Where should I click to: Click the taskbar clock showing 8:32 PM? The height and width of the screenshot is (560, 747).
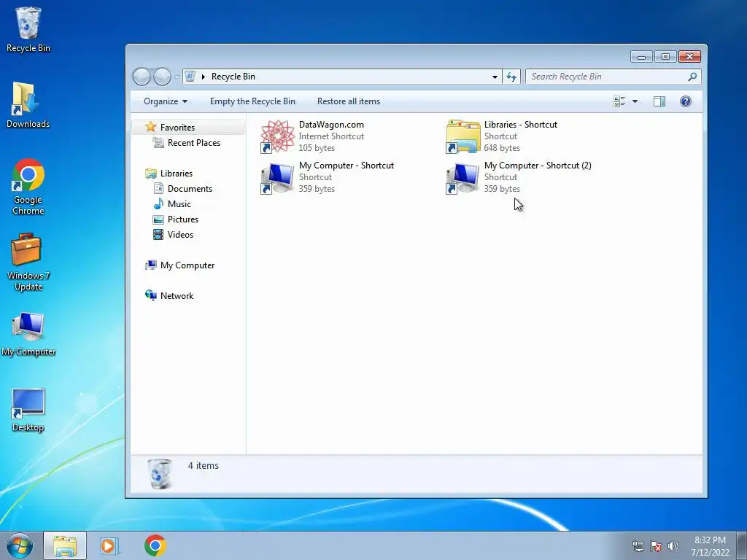(710, 546)
